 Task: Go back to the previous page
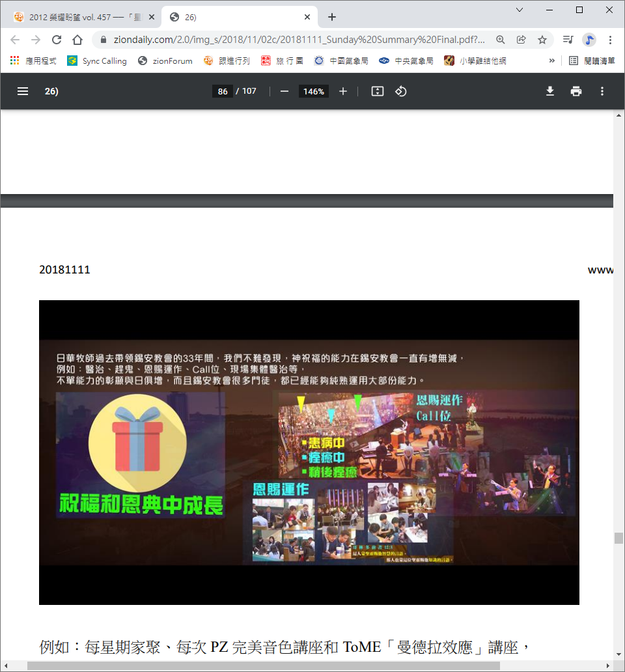pyautogui.click(x=15, y=40)
